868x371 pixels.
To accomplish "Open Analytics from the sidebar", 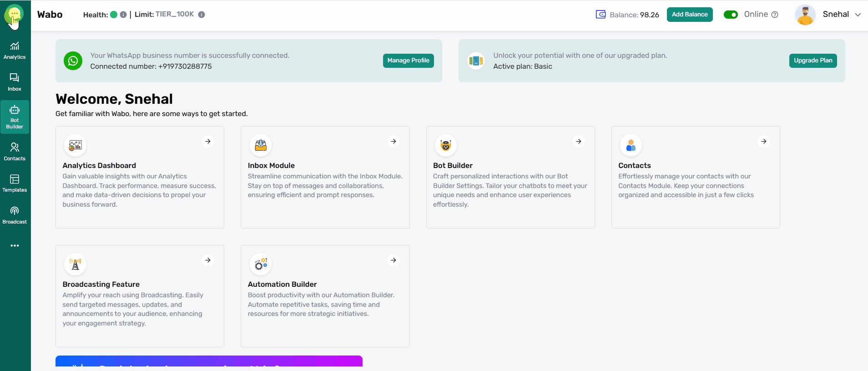I will [x=15, y=51].
